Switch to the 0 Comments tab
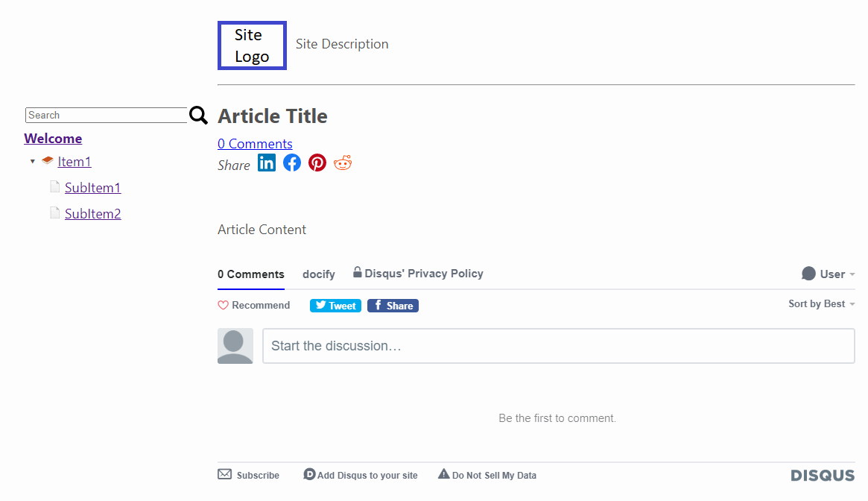Image resolution: width=868 pixels, height=501 pixels. tap(251, 274)
